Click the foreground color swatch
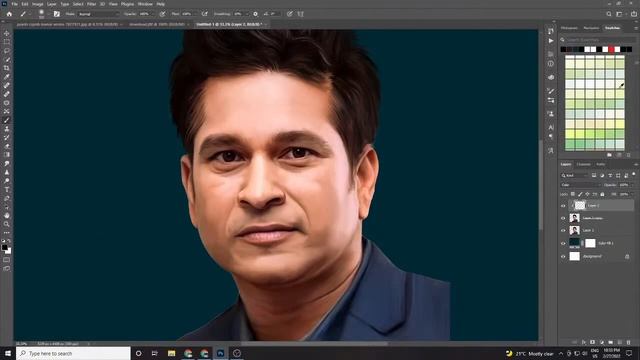The image size is (640, 360). pyautogui.click(x=4, y=247)
